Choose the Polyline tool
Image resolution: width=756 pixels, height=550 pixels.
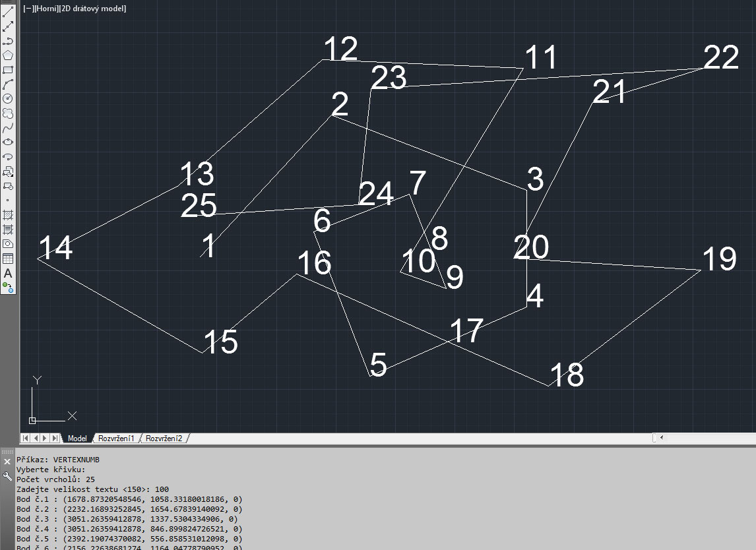click(x=8, y=41)
